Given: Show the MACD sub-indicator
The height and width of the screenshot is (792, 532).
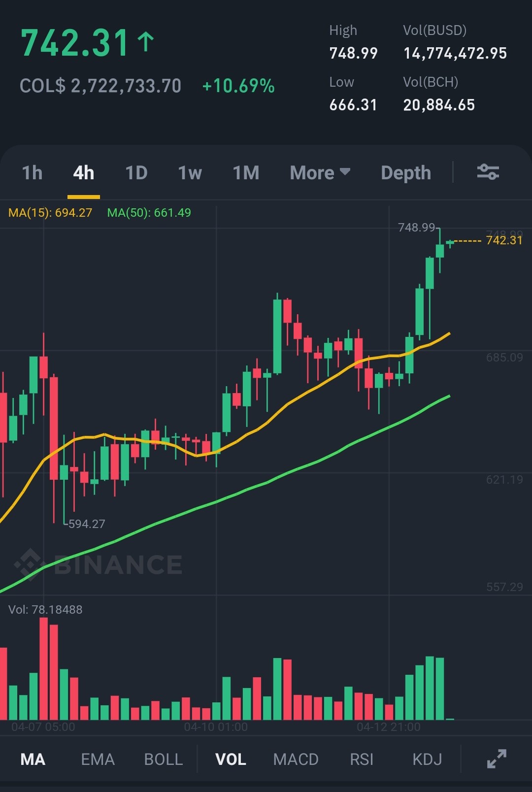Looking at the screenshot, I should [296, 759].
